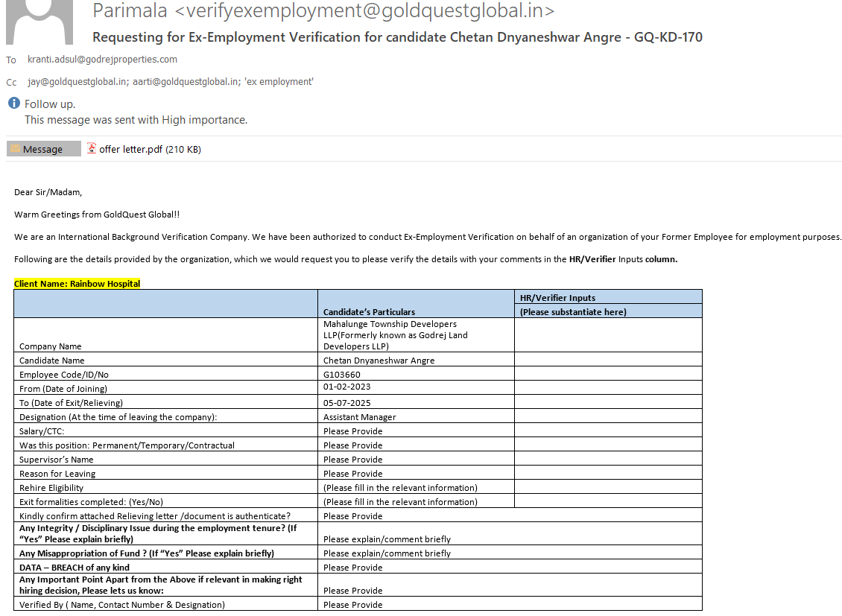Image resolution: width=842 pixels, height=616 pixels.
Task: Click Please Provide in Verified By row
Action: point(353,605)
